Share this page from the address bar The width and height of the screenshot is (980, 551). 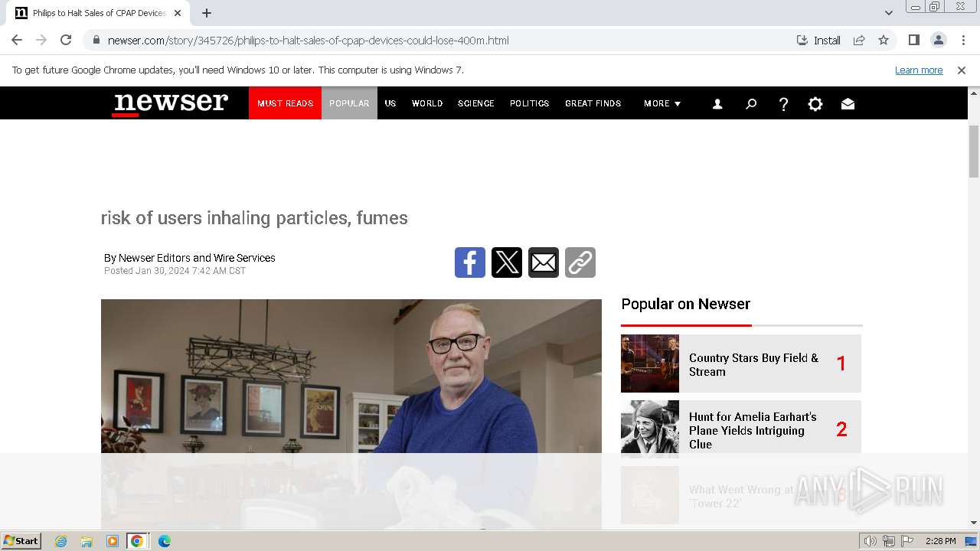(859, 41)
